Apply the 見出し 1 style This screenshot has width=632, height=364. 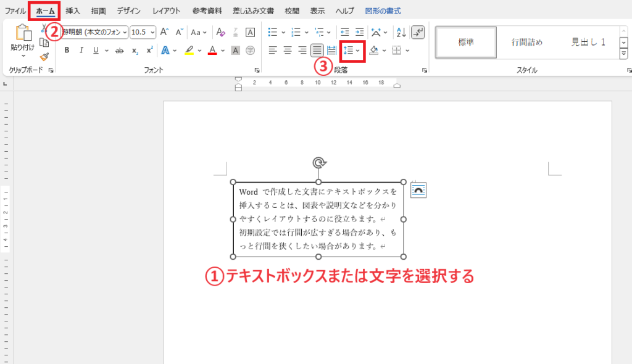click(x=588, y=43)
